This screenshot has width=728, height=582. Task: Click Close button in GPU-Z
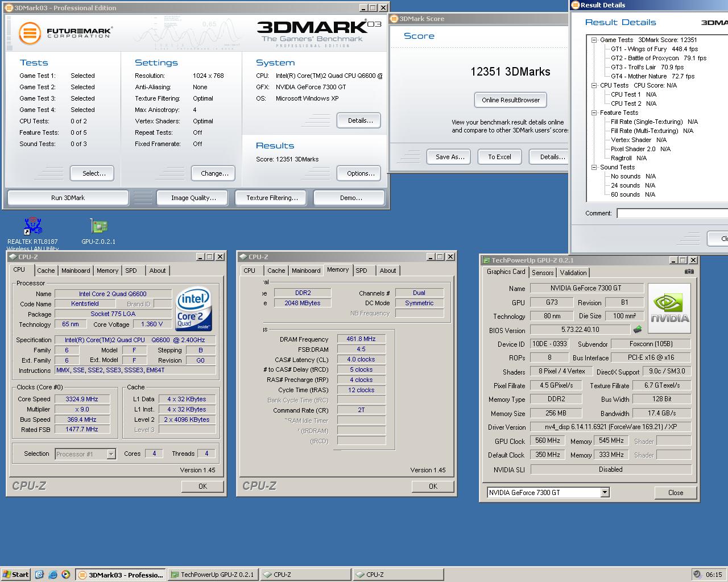coord(676,493)
